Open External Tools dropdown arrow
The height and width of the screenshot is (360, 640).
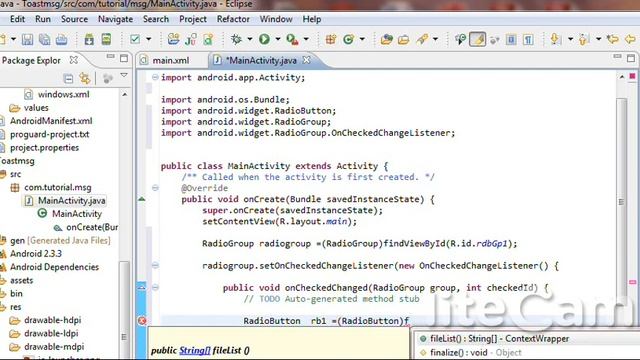tap(306, 39)
